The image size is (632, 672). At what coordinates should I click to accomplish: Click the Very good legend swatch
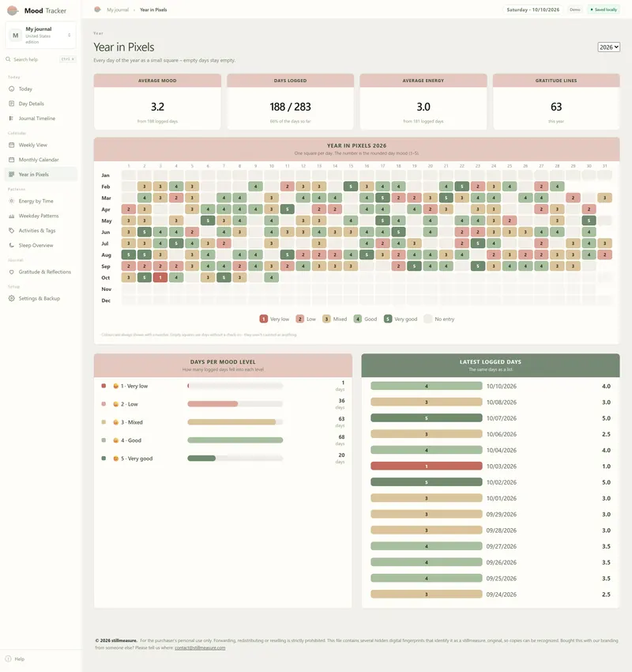[388, 319]
